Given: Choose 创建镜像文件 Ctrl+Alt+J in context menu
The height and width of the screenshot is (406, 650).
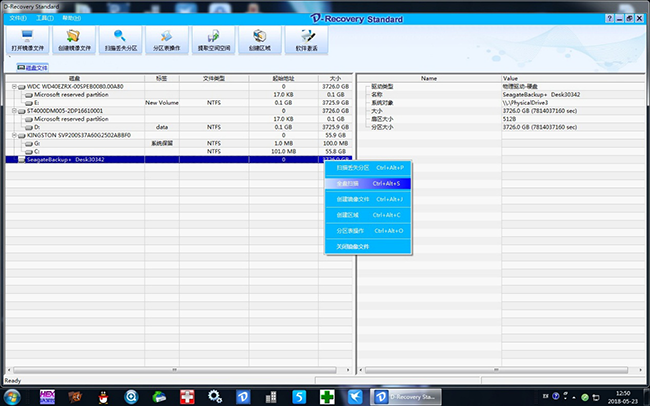Looking at the screenshot, I should pyautogui.click(x=369, y=199).
